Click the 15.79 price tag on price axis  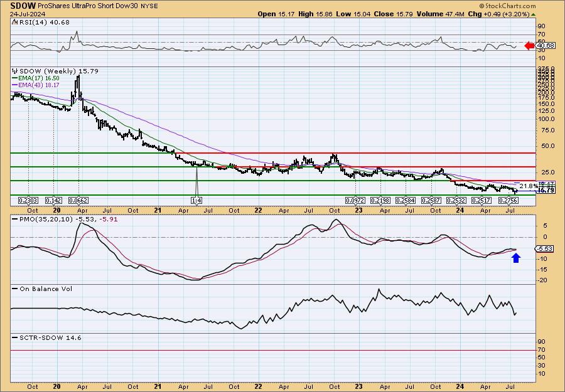tap(546, 191)
